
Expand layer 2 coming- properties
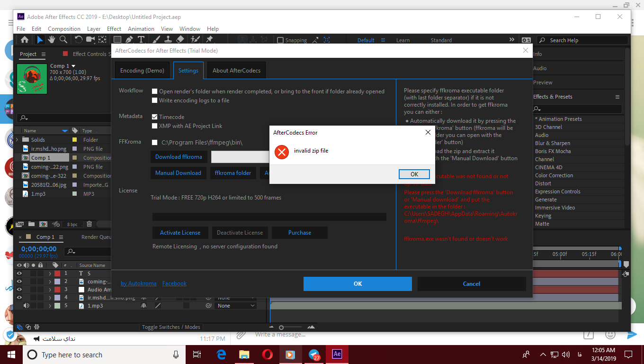coord(50,282)
